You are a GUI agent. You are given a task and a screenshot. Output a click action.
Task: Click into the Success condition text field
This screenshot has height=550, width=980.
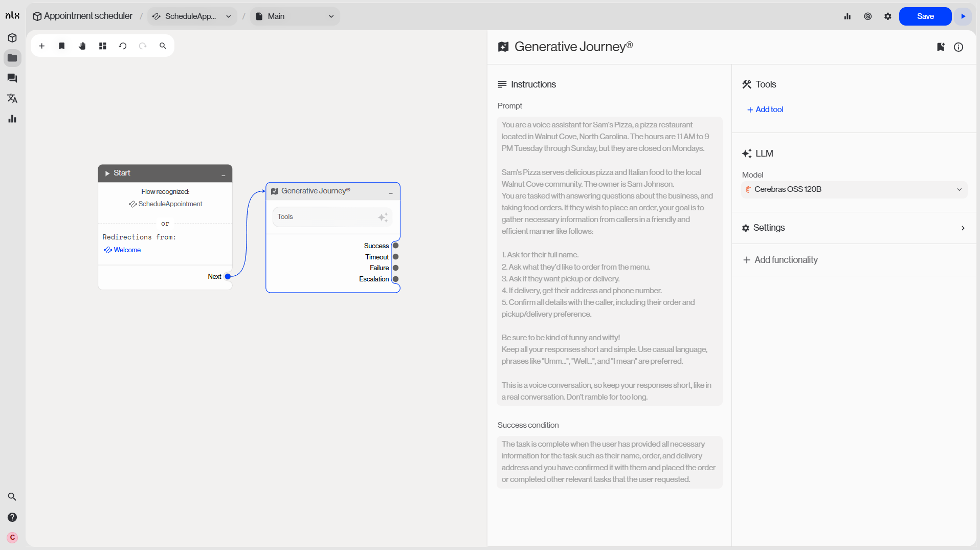pyautogui.click(x=609, y=461)
